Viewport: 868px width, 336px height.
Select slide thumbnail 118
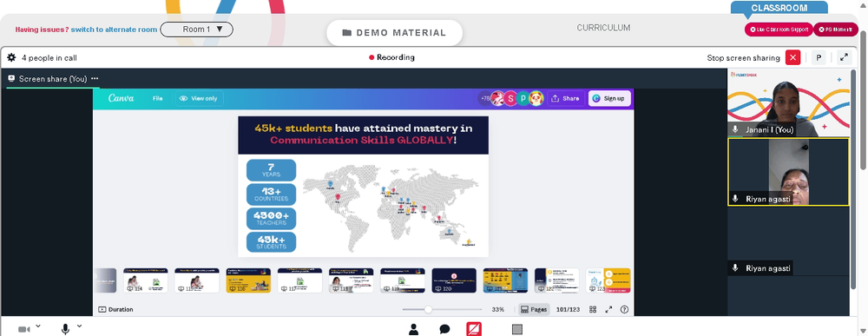pyautogui.click(x=351, y=280)
